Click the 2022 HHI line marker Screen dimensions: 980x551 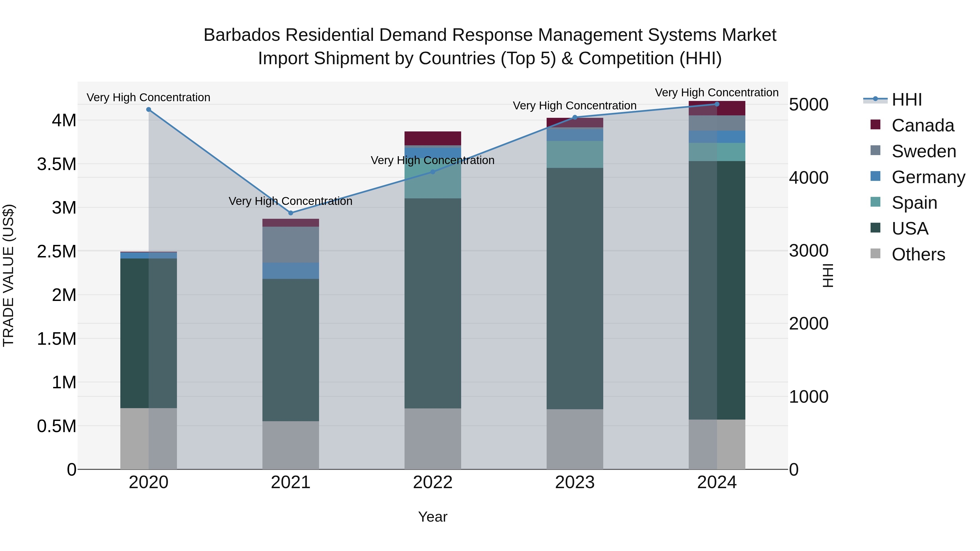click(433, 172)
